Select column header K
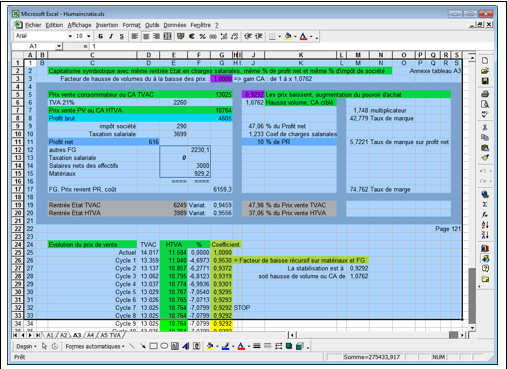This screenshot has height=369, width=507. [301, 55]
